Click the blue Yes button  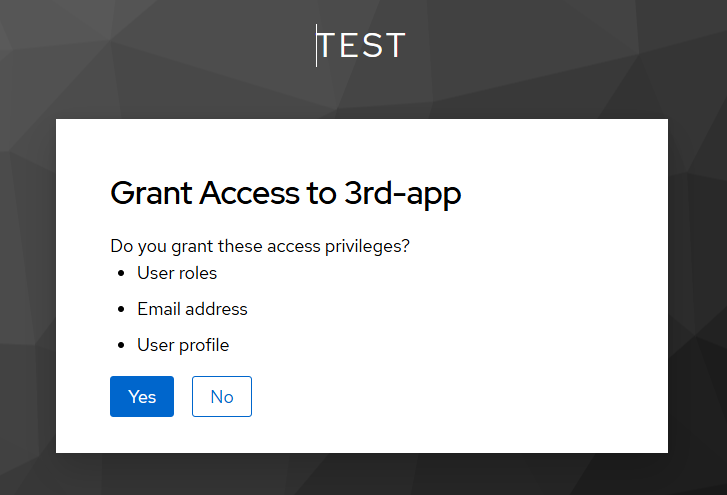(142, 396)
